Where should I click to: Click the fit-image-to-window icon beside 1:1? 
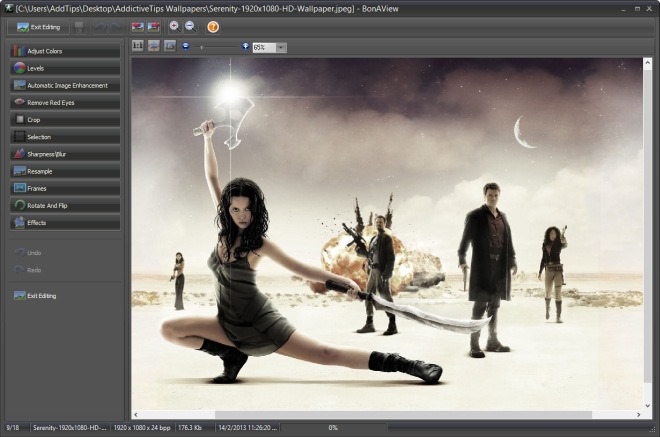[154, 45]
